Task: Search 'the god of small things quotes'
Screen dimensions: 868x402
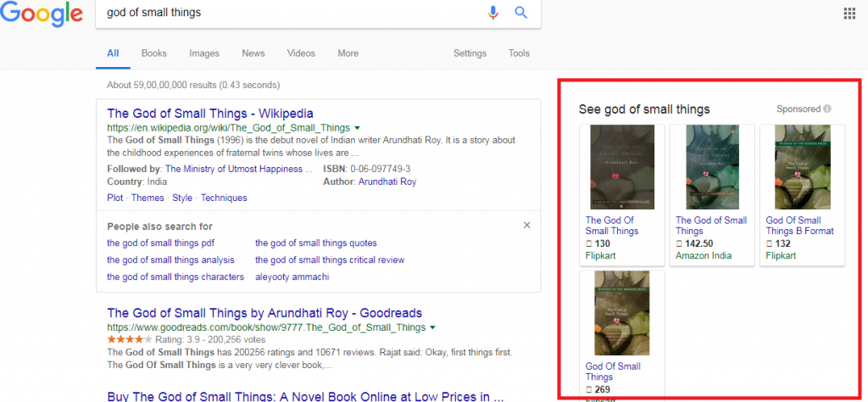Action: pyautogui.click(x=315, y=243)
